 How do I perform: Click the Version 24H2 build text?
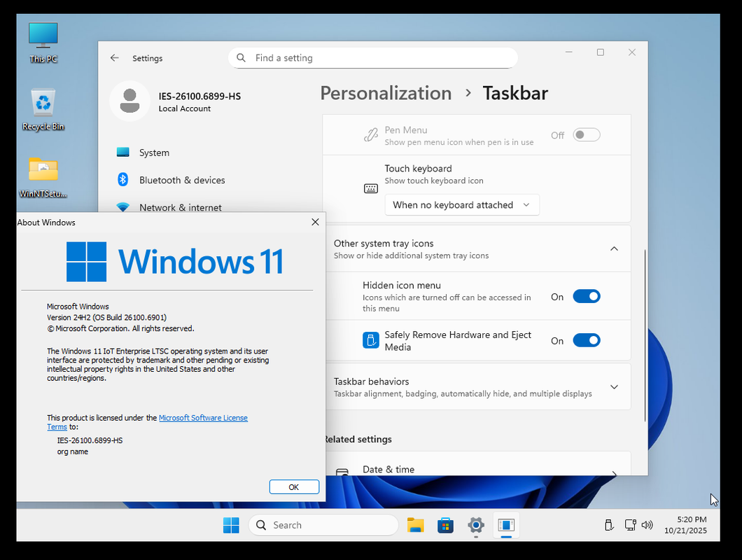point(106,317)
